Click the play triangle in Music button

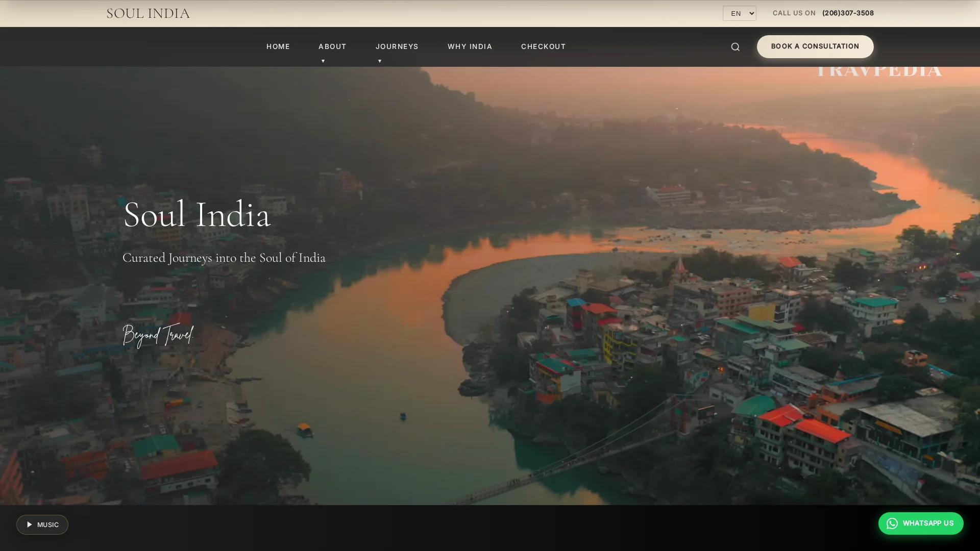click(x=30, y=524)
